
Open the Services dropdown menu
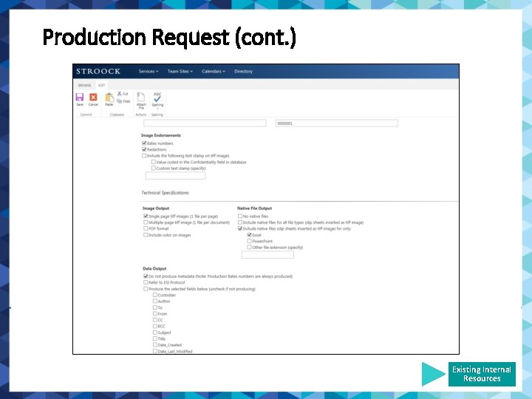point(149,71)
